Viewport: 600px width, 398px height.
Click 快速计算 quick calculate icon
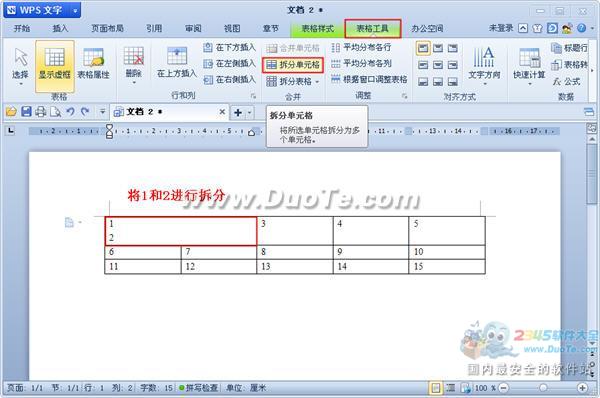(x=530, y=58)
